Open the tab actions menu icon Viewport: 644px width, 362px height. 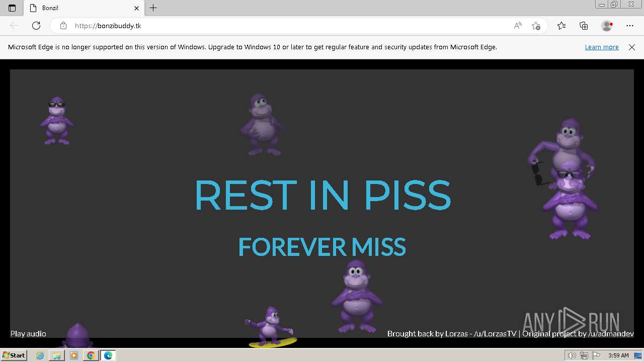tap(12, 8)
